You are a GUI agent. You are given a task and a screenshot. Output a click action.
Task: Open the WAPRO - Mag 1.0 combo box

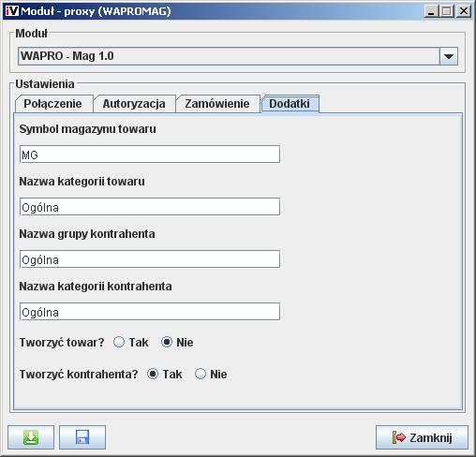point(238,56)
